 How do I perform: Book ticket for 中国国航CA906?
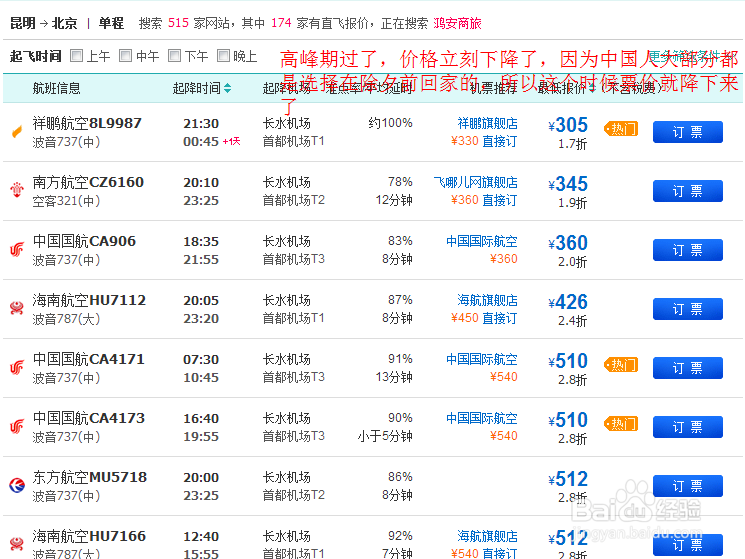(688, 250)
